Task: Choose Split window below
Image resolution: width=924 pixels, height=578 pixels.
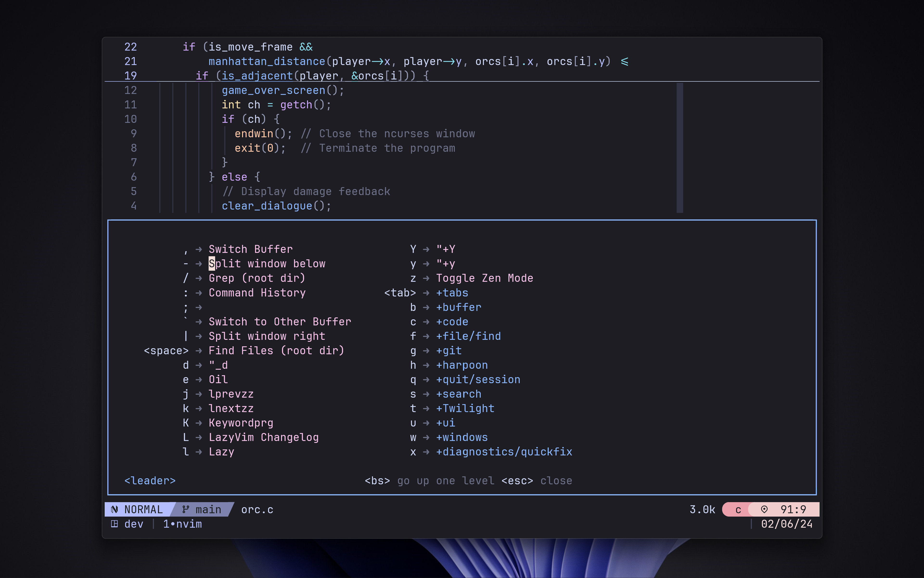Action: point(267,264)
